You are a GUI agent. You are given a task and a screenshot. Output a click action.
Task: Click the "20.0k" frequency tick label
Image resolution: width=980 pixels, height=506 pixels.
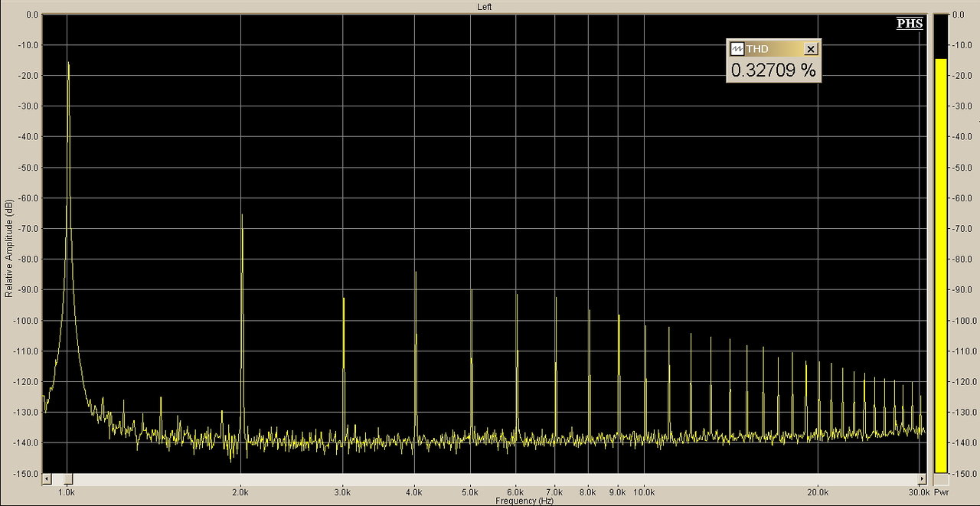tap(818, 491)
